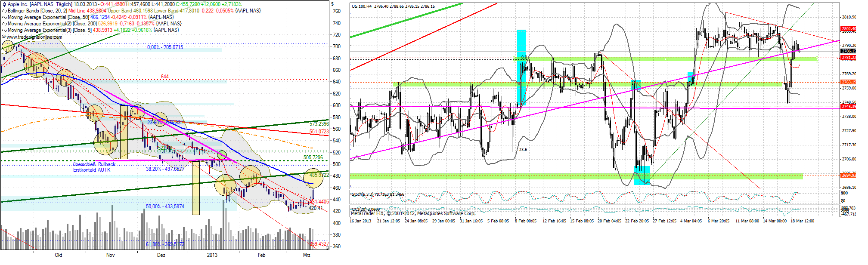Select the Fibonacci label '0,00% - 705,0715'
This screenshot has width=868, height=265.
(x=165, y=47)
